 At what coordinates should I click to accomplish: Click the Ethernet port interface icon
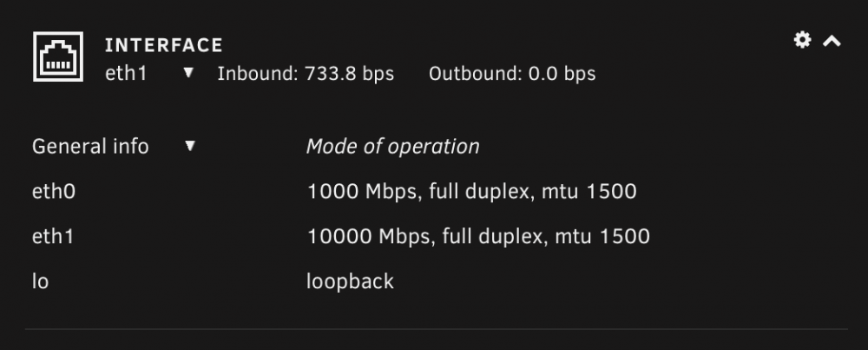tap(58, 56)
